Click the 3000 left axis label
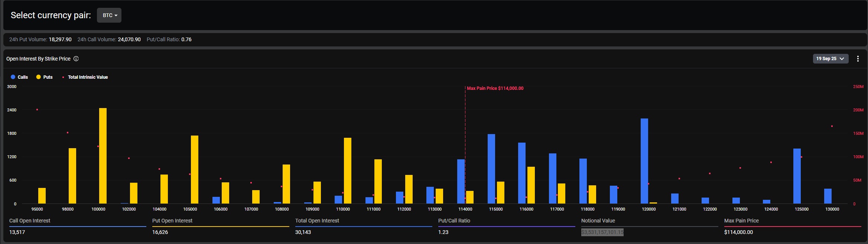 pyautogui.click(x=12, y=87)
